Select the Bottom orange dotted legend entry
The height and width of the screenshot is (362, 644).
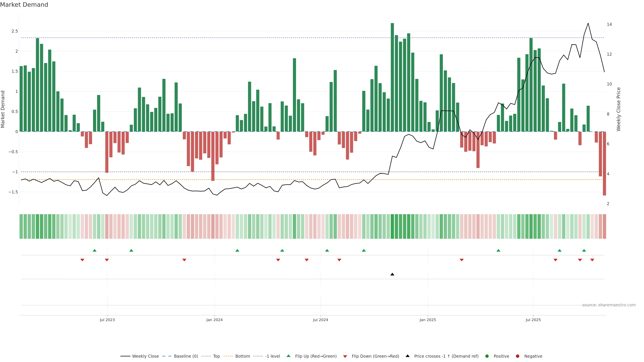242,356
